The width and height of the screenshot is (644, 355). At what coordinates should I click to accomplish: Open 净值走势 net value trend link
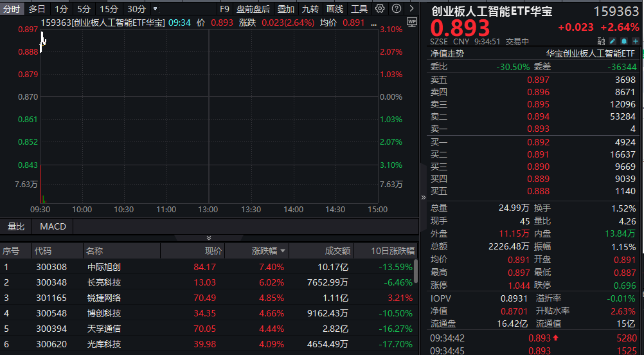pos(447,54)
